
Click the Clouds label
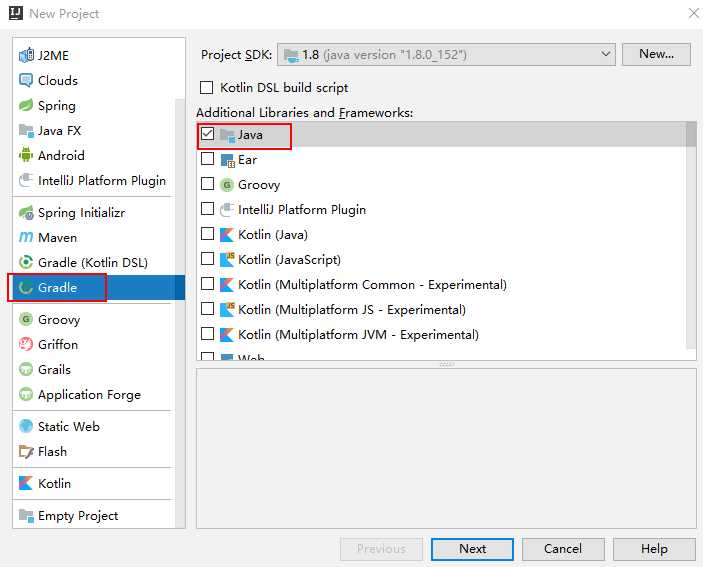[58, 80]
